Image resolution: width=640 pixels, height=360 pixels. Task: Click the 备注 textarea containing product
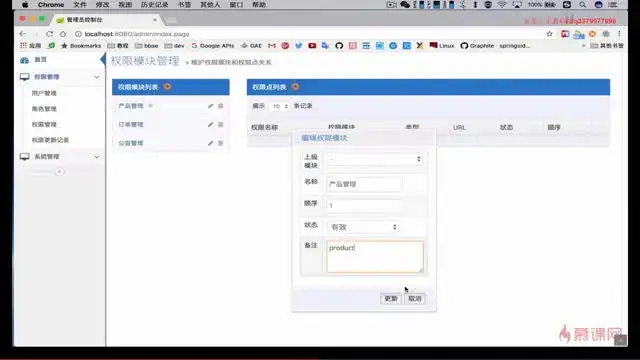tap(375, 256)
